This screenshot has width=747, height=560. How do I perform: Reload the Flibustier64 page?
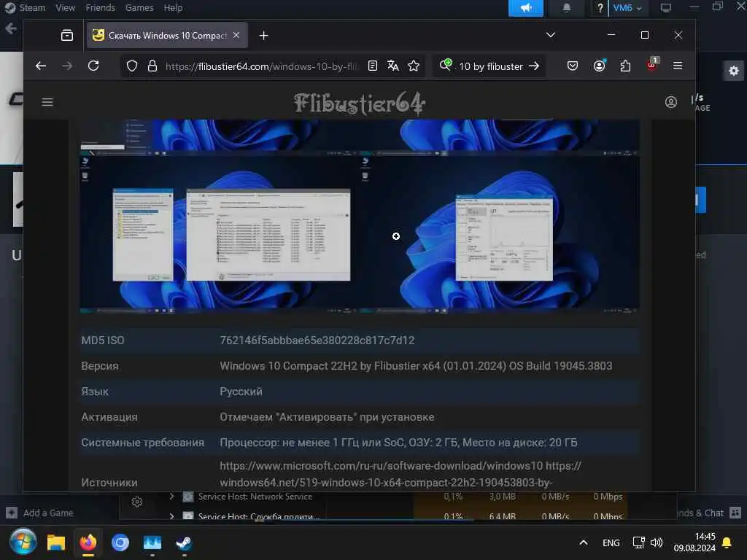(93, 66)
